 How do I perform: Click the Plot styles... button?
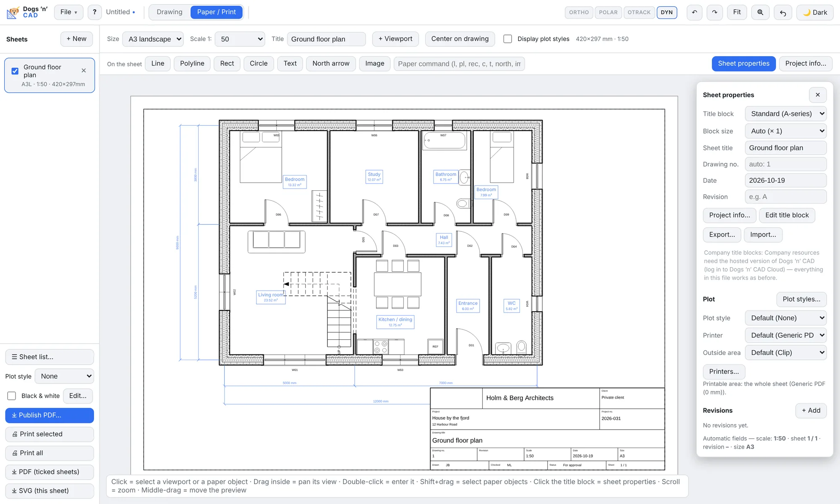point(801,299)
